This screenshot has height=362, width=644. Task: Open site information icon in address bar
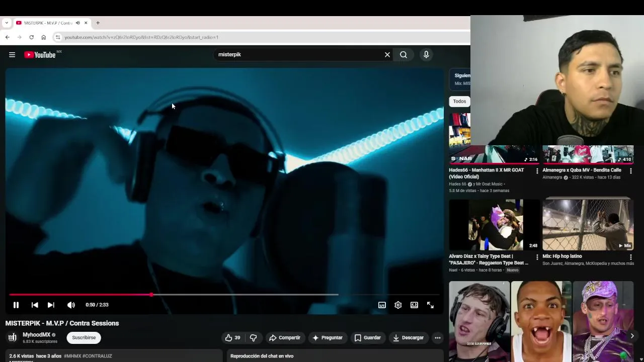[x=58, y=37]
